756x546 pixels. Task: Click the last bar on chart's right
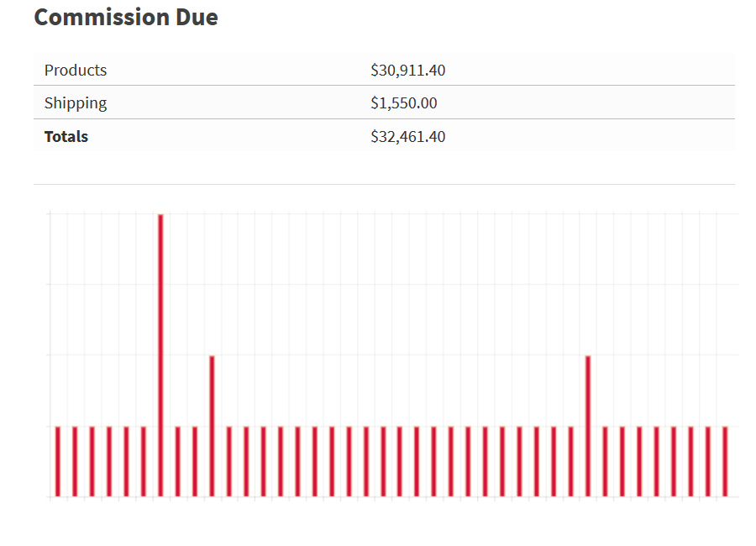[x=725, y=460]
